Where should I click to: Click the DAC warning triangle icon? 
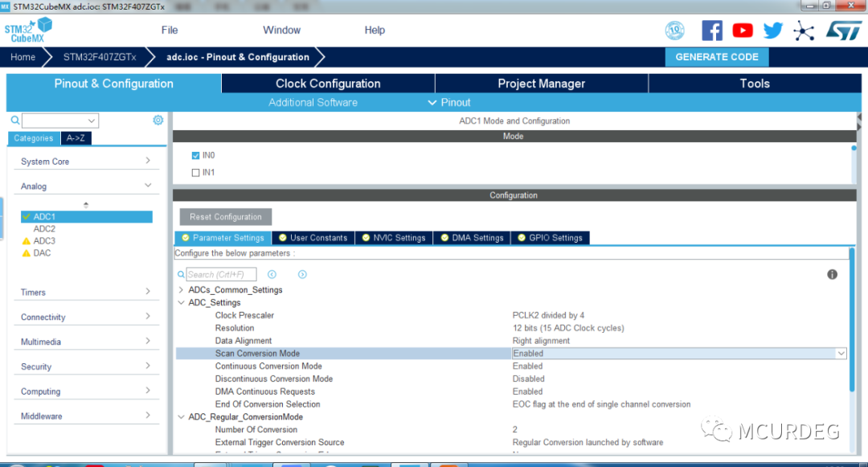[x=26, y=253]
